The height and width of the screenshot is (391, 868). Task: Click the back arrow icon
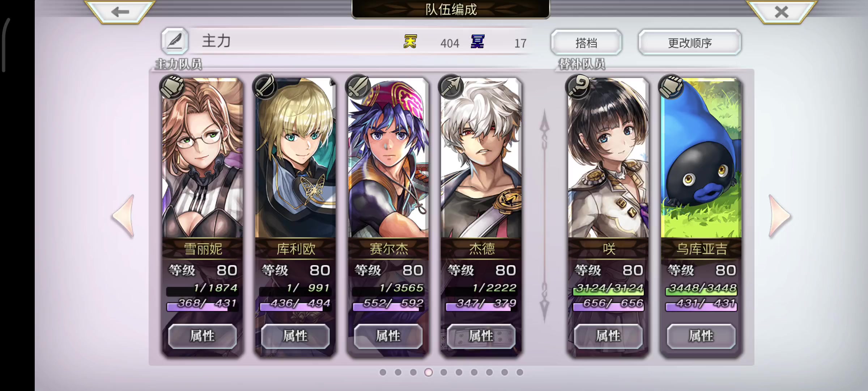pyautogui.click(x=120, y=12)
